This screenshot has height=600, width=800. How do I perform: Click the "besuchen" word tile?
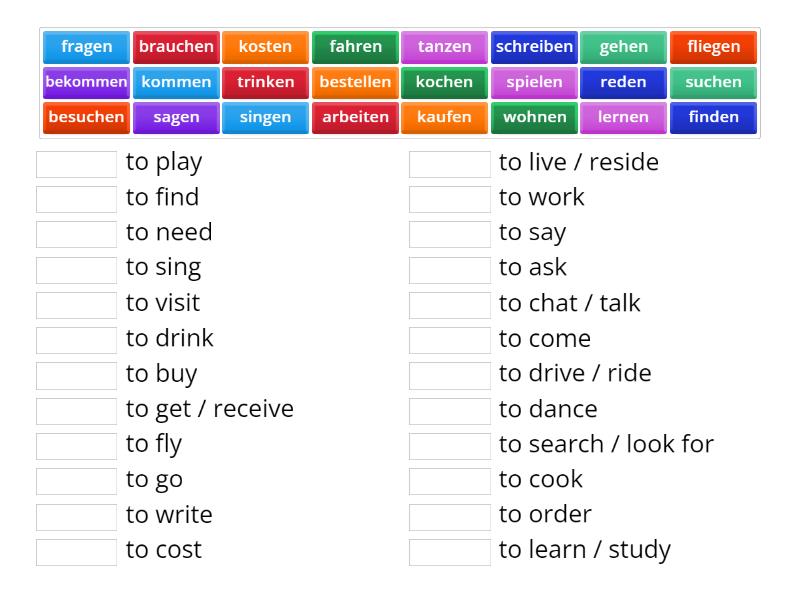click(x=86, y=117)
